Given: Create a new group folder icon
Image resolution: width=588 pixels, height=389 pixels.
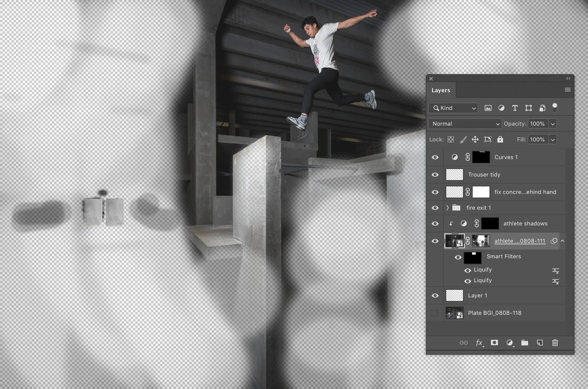Looking at the screenshot, I should (525, 343).
